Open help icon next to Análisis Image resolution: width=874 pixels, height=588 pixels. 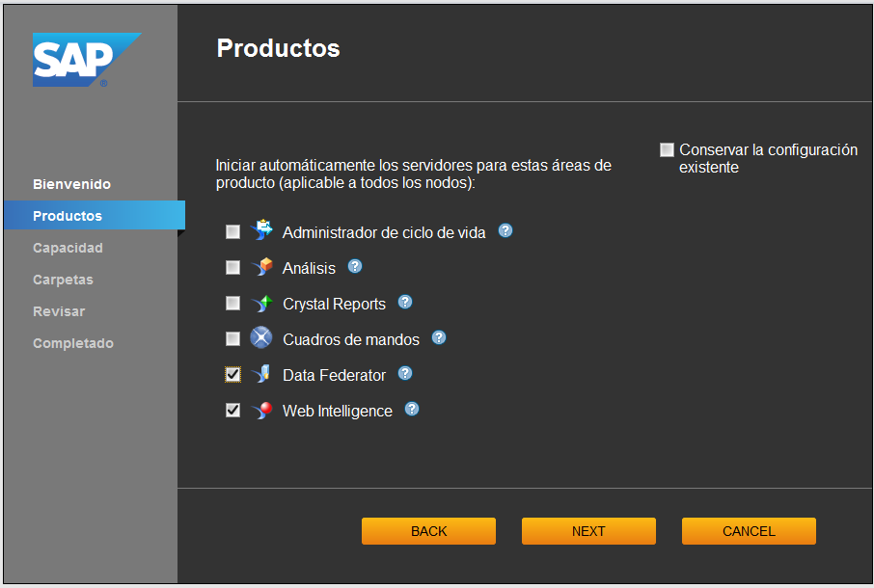pyautogui.click(x=355, y=266)
